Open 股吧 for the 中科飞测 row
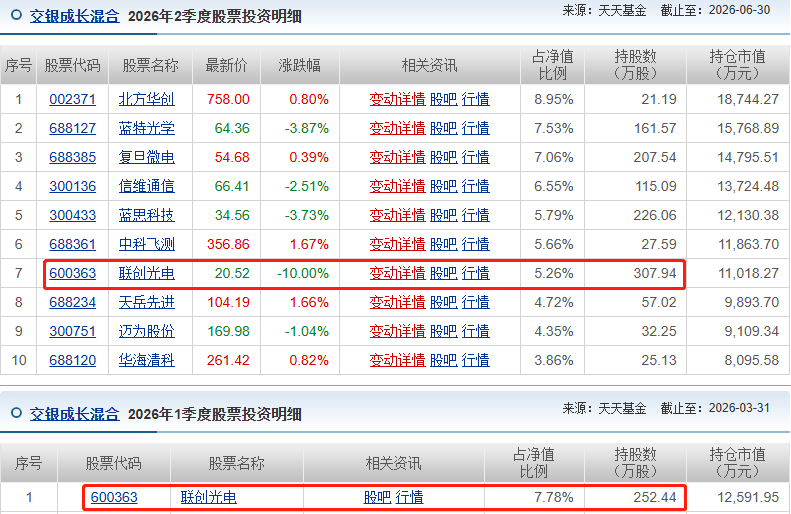The image size is (791, 514). tap(444, 244)
